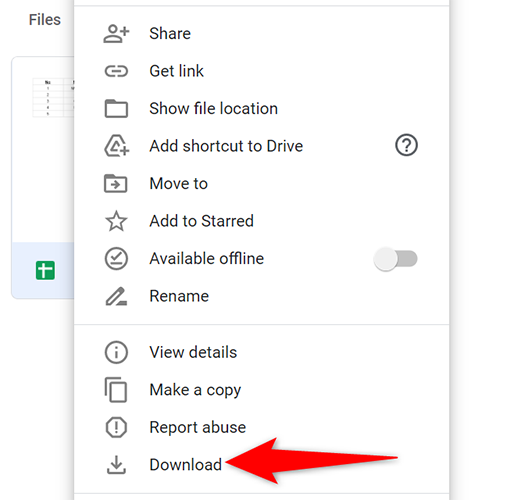Click the View details info icon
This screenshot has width=514, height=500.
(116, 352)
